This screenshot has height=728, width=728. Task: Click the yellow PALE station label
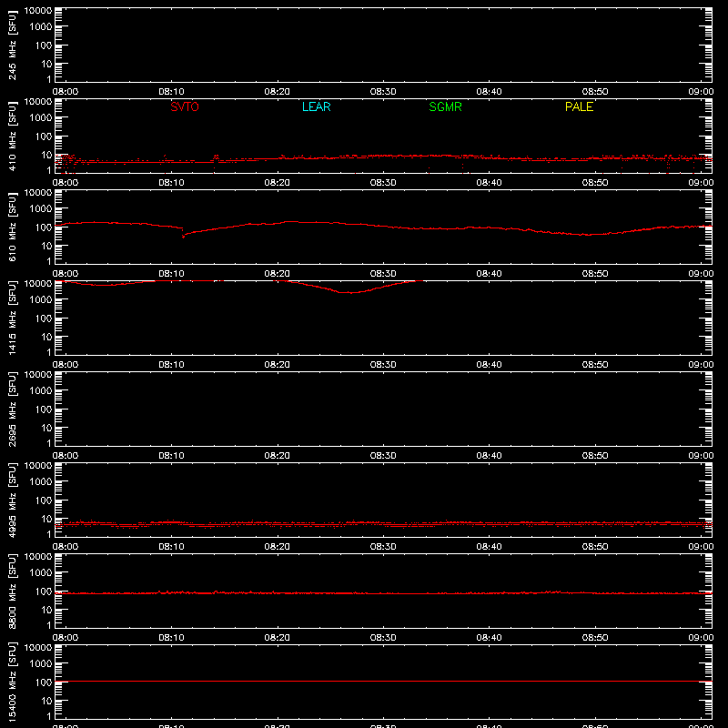[x=579, y=106]
